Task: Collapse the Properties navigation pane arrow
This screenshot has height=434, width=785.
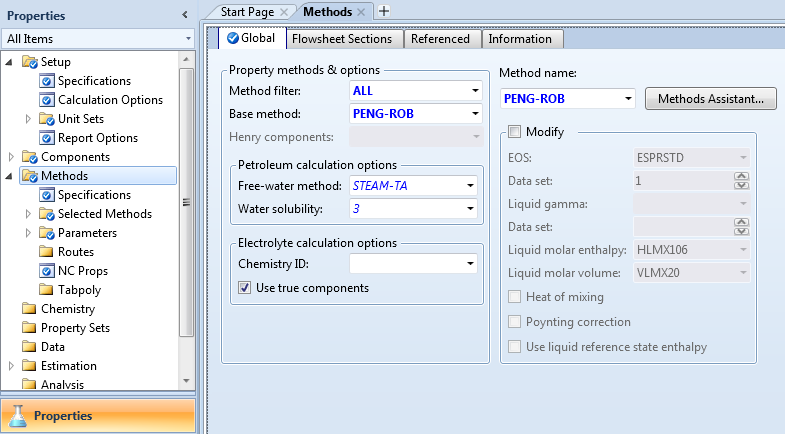Action: coord(184,15)
